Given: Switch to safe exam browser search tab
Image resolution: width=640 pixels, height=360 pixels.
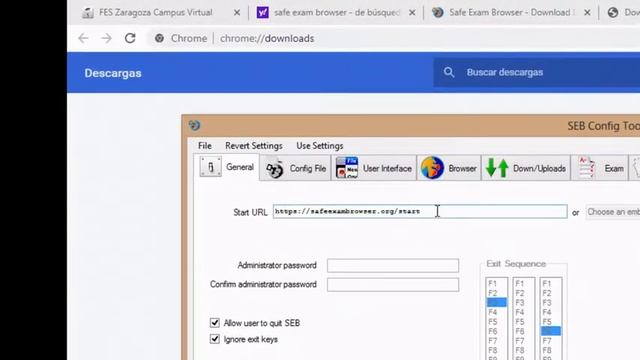Looking at the screenshot, I should click(x=337, y=13).
